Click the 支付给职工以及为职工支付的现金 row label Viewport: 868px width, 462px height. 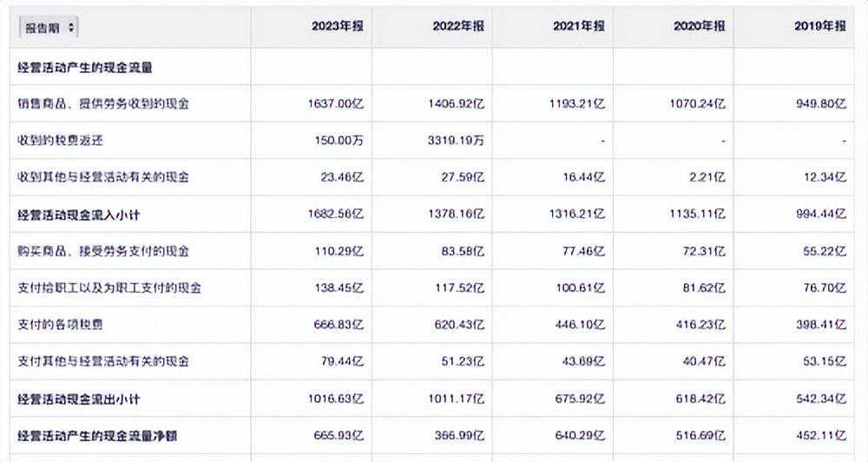(x=109, y=287)
